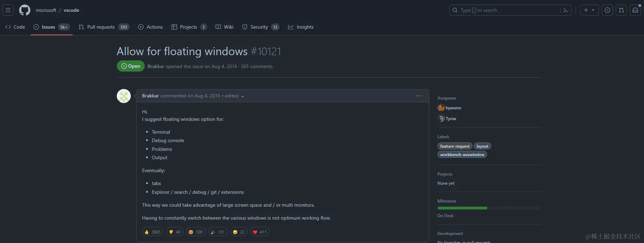Click the issues circle icon in header

pyautogui.click(x=607, y=10)
